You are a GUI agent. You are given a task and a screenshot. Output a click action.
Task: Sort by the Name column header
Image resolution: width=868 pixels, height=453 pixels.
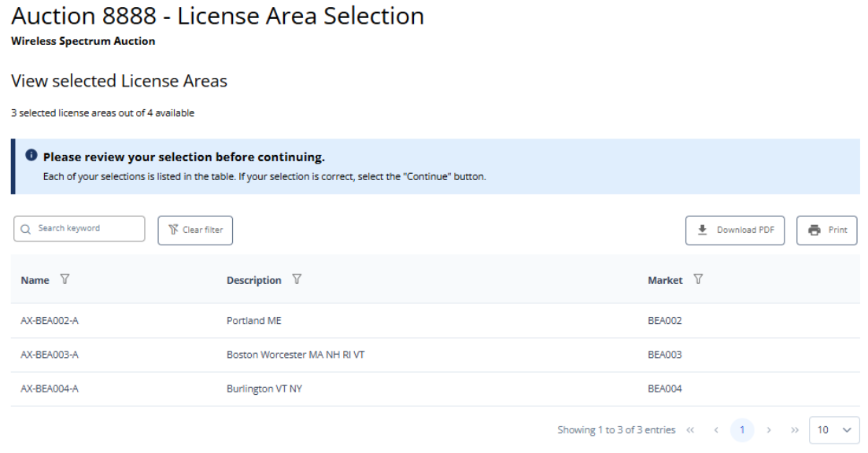(x=35, y=281)
